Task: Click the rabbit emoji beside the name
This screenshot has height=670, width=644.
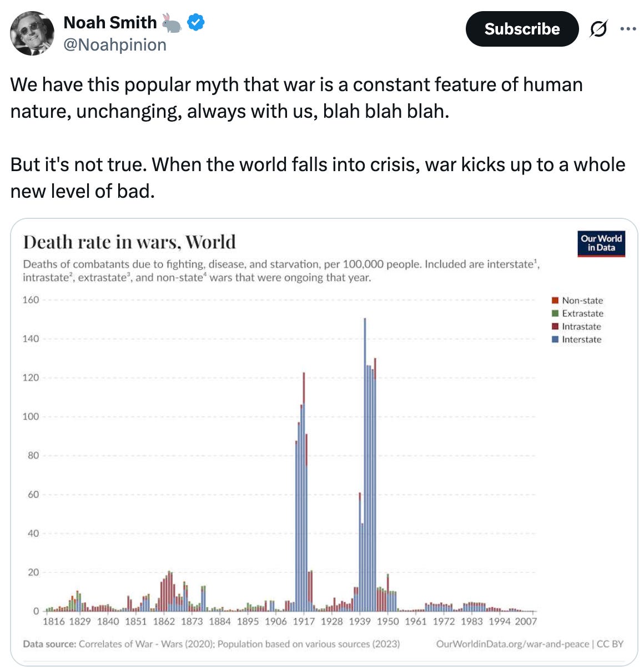Action: (172, 22)
